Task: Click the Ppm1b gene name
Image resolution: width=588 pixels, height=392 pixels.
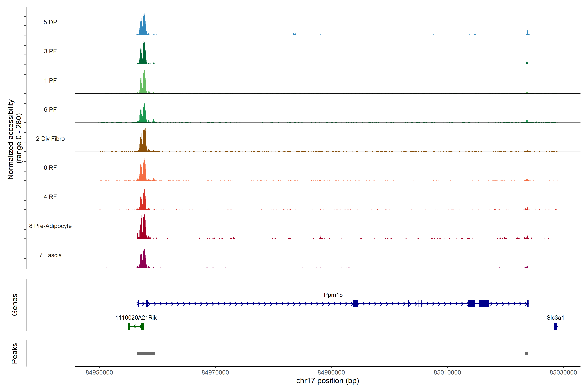Action: (x=333, y=295)
